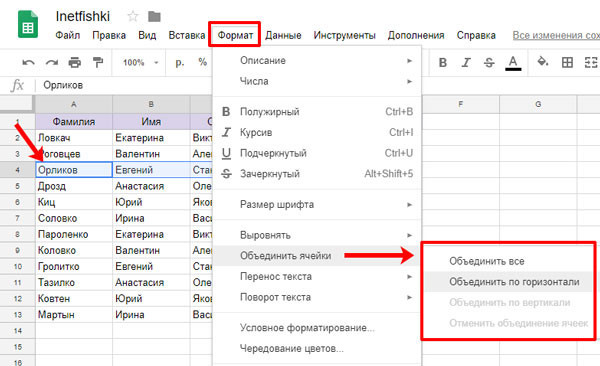Open the Данные menu
The image size is (600, 366).
pos(283,35)
